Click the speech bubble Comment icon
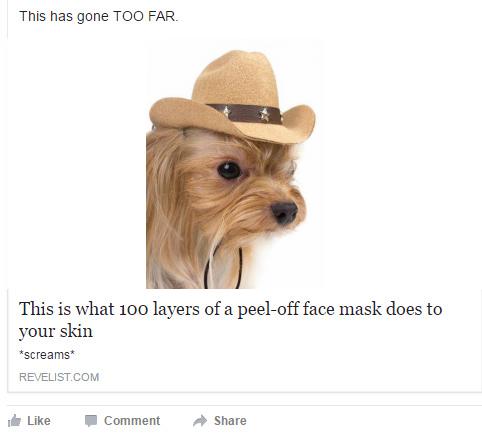The width and height of the screenshot is (482, 435). (x=91, y=421)
